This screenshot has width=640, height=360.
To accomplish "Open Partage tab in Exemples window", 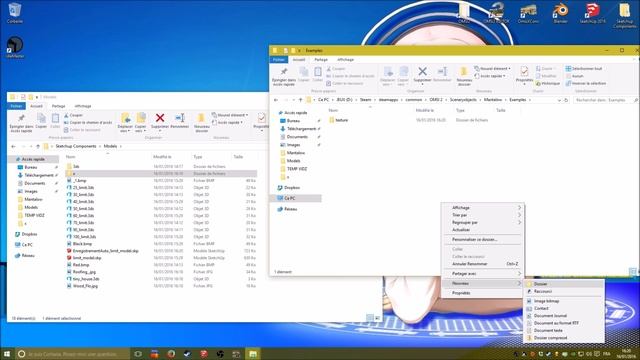I will [x=321, y=60].
